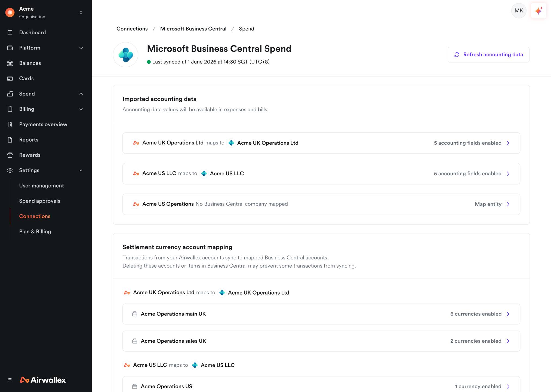Viewport: 551px width, 392px height.
Task: Click the Billing document icon
Action: click(10, 109)
